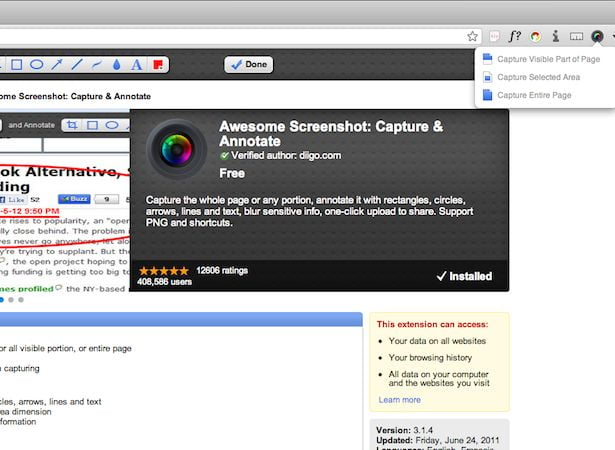615x450 pixels.
Task: Open the ruler extension icon
Action: coord(576,36)
